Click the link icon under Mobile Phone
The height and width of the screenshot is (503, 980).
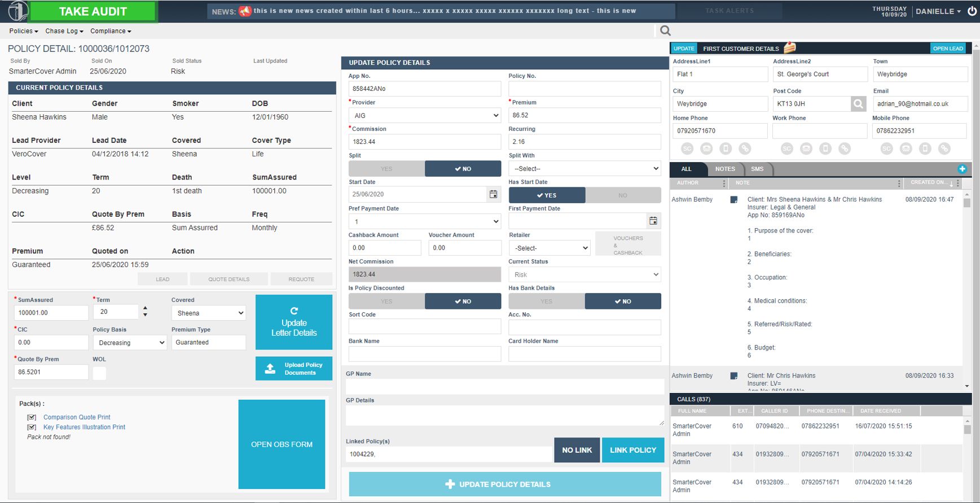point(944,148)
